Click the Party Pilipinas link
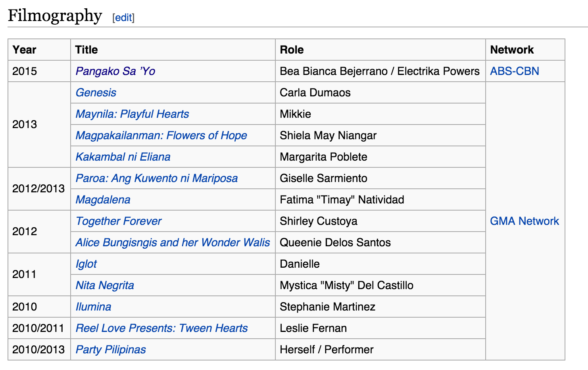 coord(111,350)
